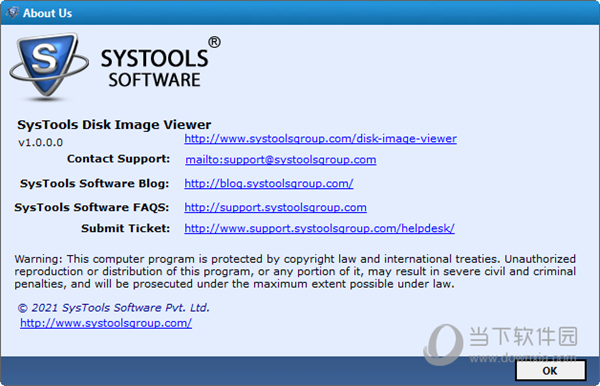Click the SysTools Disk Image Viewer heading
600x386 pixels.
pos(114,125)
